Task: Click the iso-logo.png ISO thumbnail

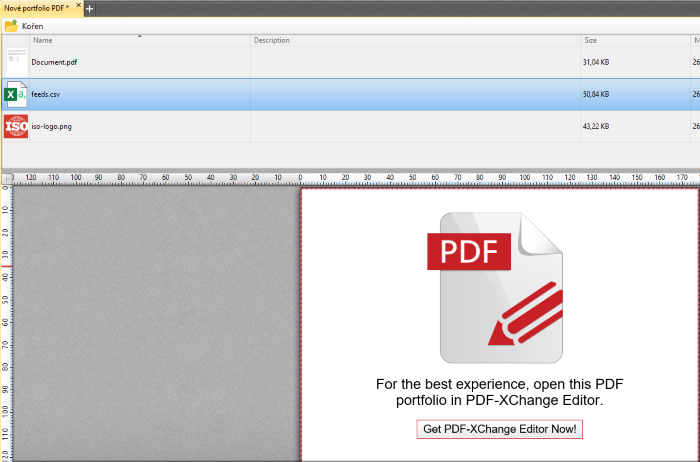Action: [16, 126]
